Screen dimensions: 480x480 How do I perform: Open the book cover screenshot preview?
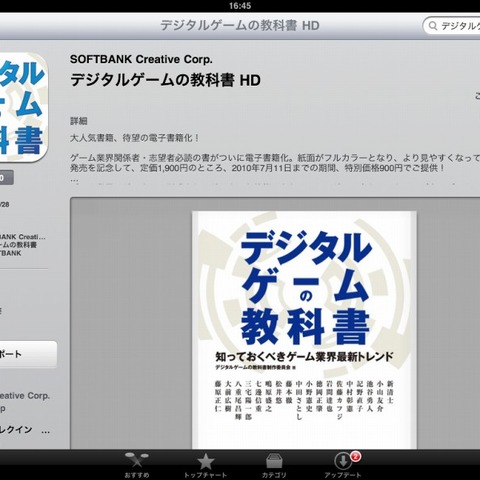tap(304, 330)
